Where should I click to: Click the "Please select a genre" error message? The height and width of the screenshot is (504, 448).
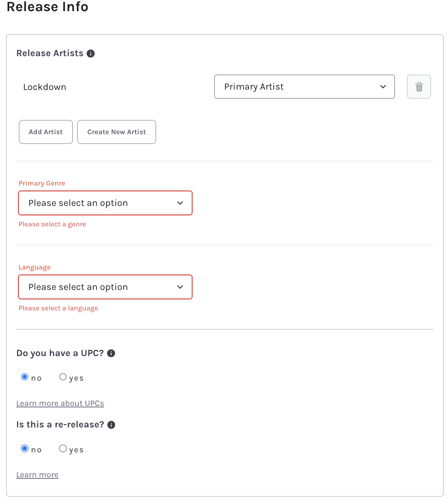(x=52, y=224)
